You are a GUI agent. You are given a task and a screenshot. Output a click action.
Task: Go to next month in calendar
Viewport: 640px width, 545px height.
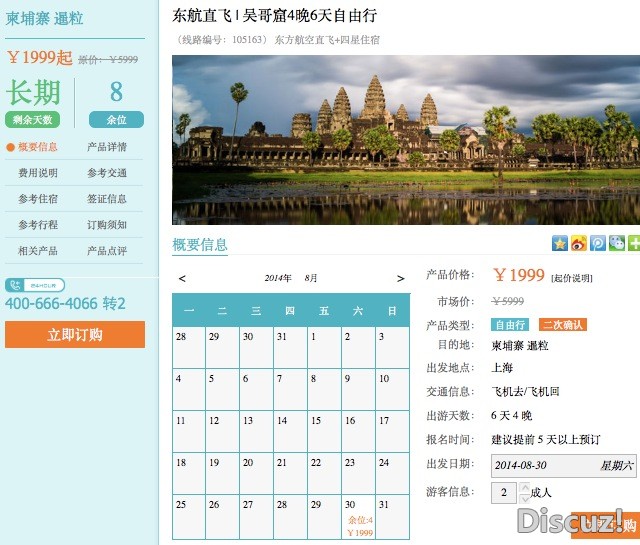[x=400, y=278]
